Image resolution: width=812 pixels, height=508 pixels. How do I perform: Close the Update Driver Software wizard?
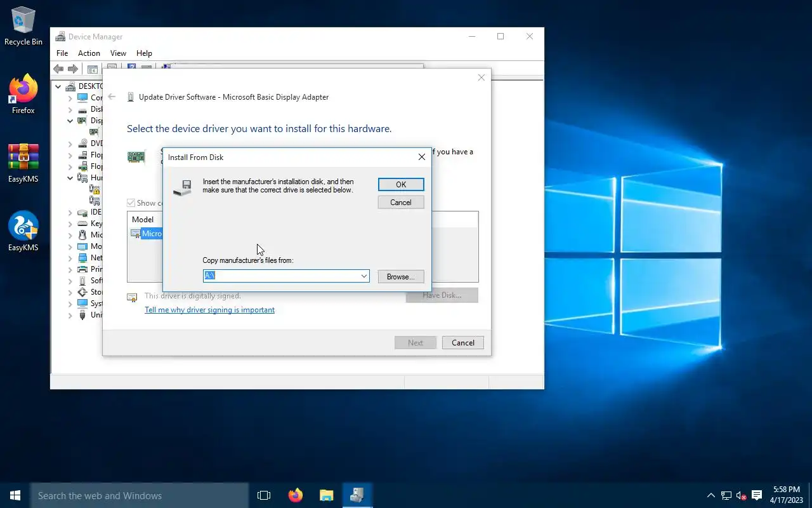[481, 77]
